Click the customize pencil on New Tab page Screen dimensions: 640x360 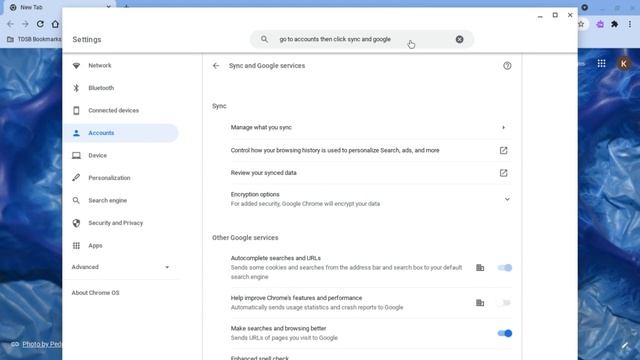tap(624, 346)
